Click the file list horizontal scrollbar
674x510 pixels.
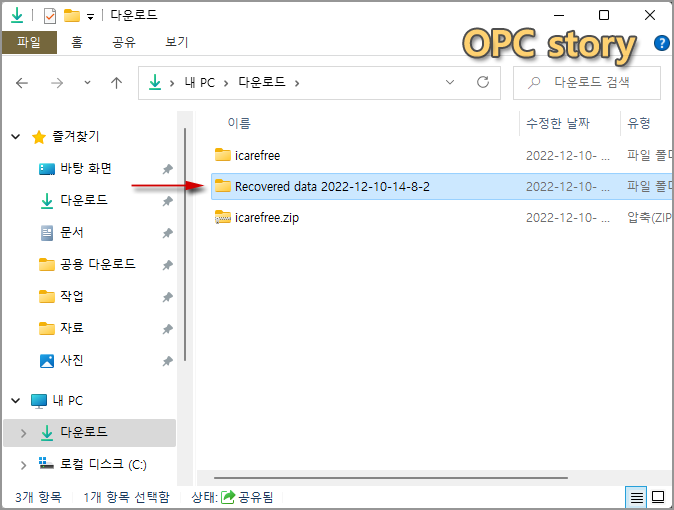click(x=391, y=478)
